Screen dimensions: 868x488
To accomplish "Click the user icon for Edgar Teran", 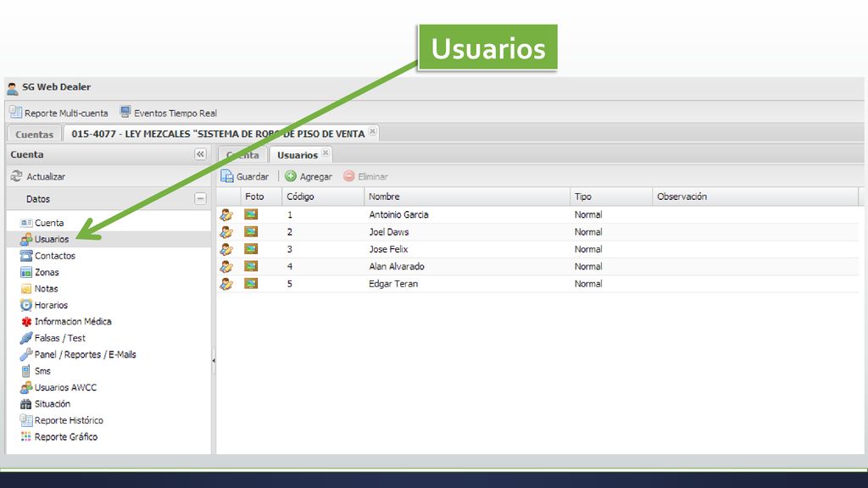I will coord(225,284).
